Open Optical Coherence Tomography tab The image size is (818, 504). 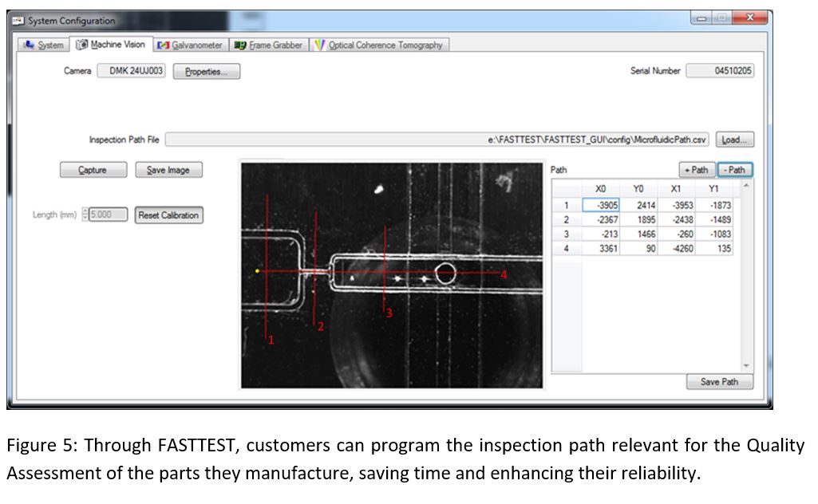(379, 45)
